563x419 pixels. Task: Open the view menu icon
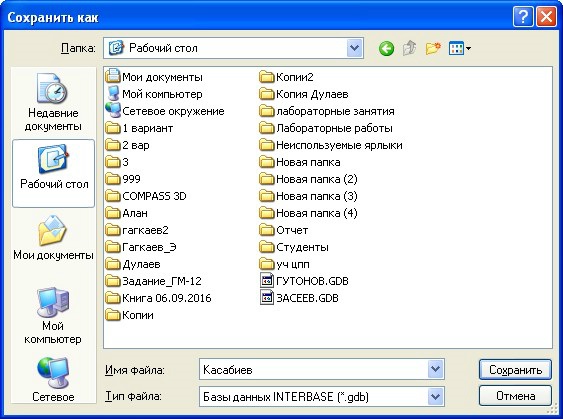[460, 48]
